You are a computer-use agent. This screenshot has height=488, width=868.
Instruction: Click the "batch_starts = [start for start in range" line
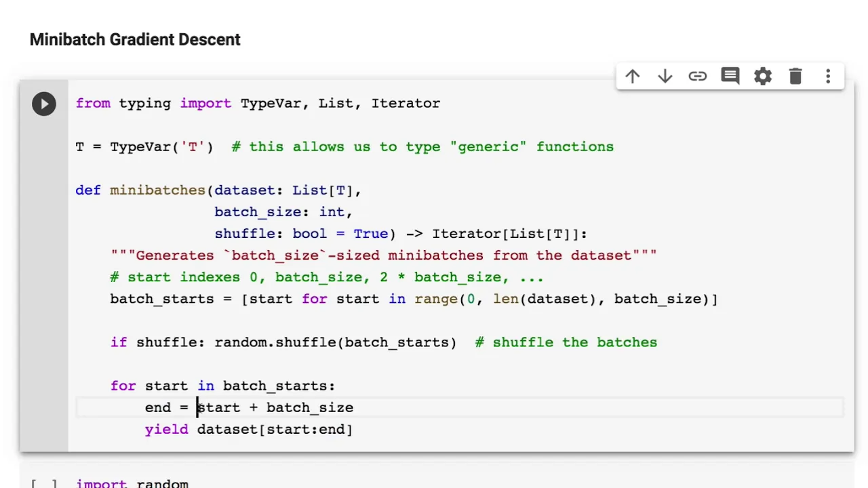point(414,298)
